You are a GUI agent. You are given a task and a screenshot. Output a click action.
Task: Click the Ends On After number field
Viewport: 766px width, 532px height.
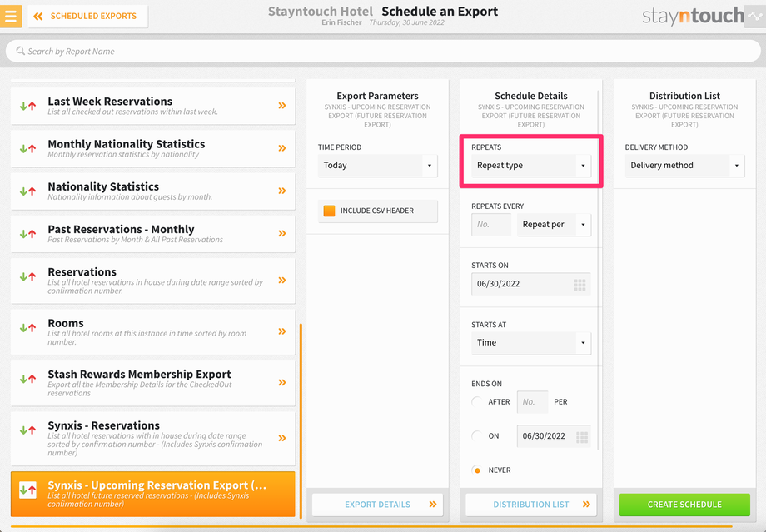tap(532, 402)
